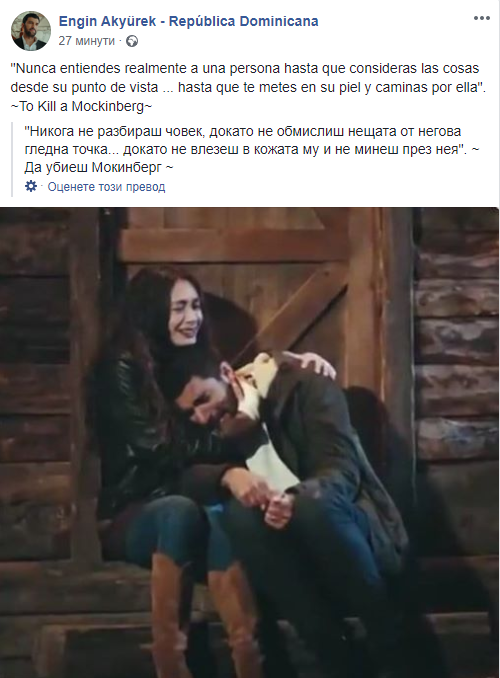Open the post photo of the couple
The image size is (500, 678).
click(249, 442)
